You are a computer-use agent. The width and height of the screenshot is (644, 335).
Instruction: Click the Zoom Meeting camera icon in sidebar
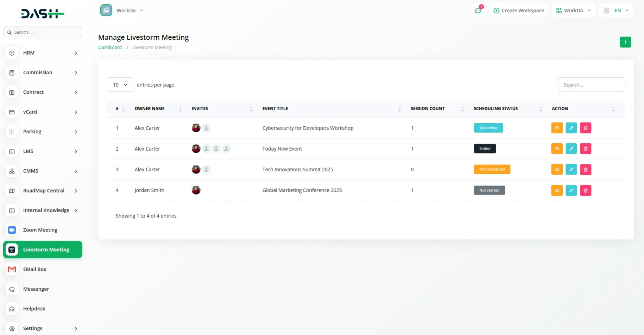click(x=12, y=230)
